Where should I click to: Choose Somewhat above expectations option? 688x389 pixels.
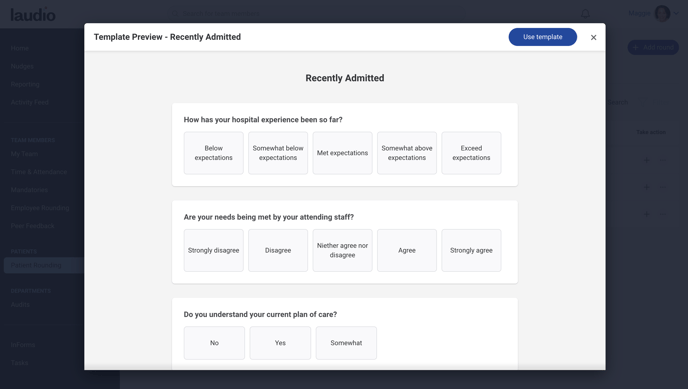point(407,153)
